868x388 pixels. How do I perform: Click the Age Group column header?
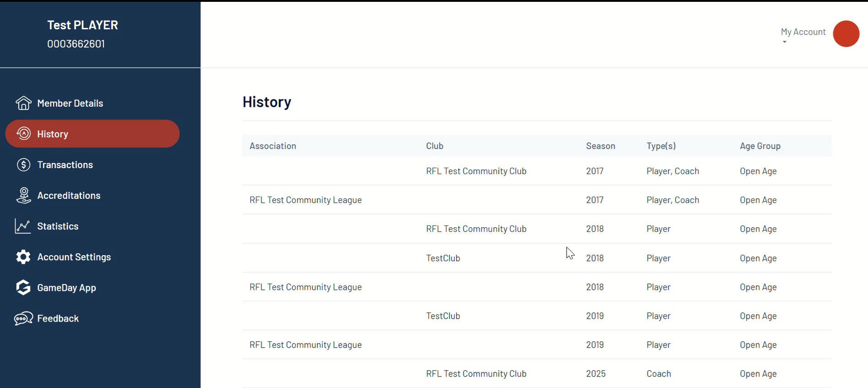760,146
